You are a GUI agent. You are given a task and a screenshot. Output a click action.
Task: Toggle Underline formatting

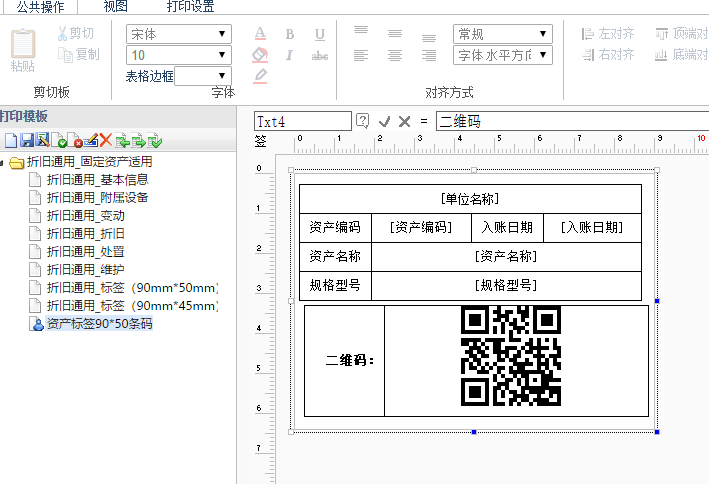(320, 34)
